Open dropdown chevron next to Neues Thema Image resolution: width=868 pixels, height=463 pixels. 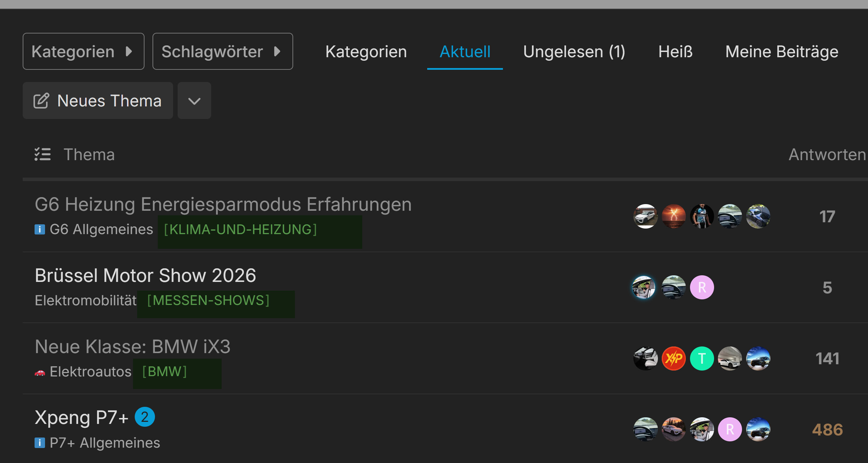(x=194, y=101)
